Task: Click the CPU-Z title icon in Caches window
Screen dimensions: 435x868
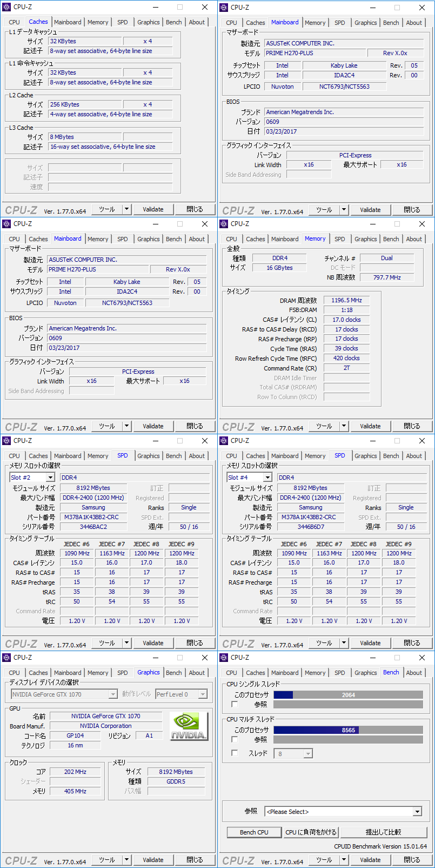Action: pos(7,7)
